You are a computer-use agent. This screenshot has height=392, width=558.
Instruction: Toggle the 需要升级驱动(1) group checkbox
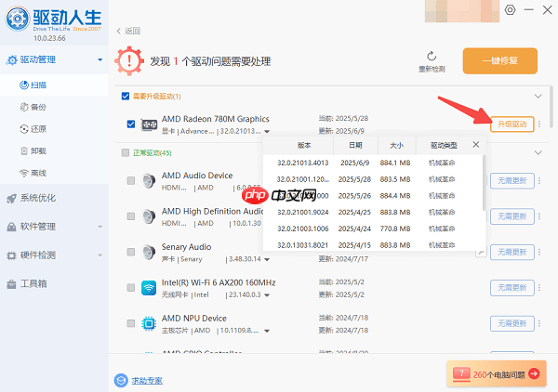click(x=126, y=97)
